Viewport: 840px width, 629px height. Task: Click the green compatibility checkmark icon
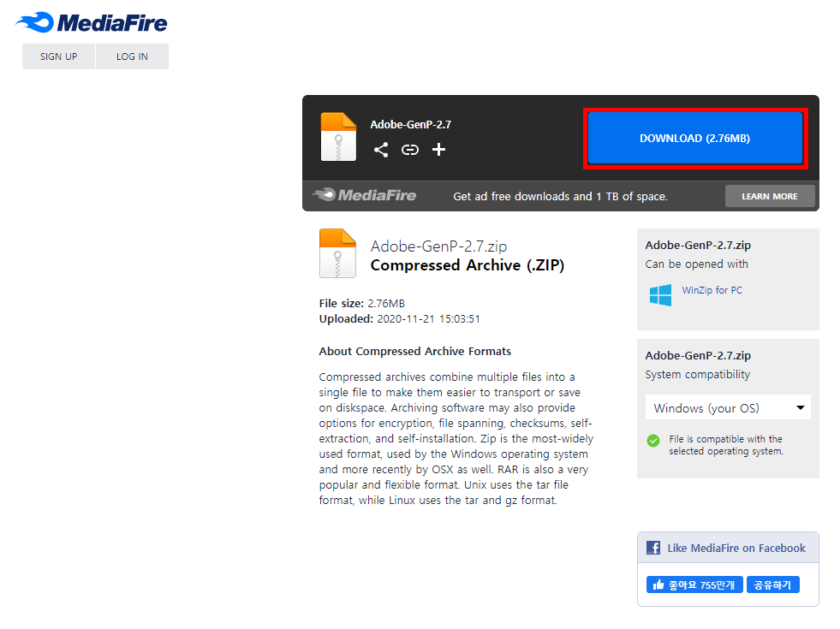[x=653, y=441]
